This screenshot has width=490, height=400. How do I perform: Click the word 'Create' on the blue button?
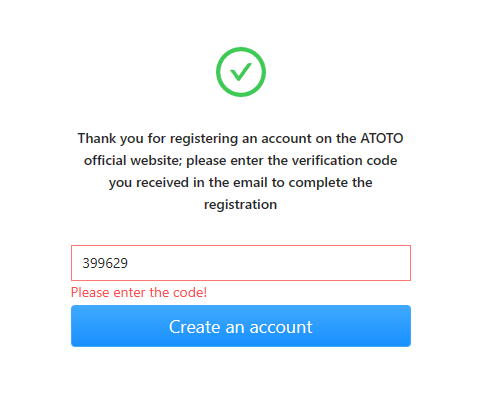point(194,327)
